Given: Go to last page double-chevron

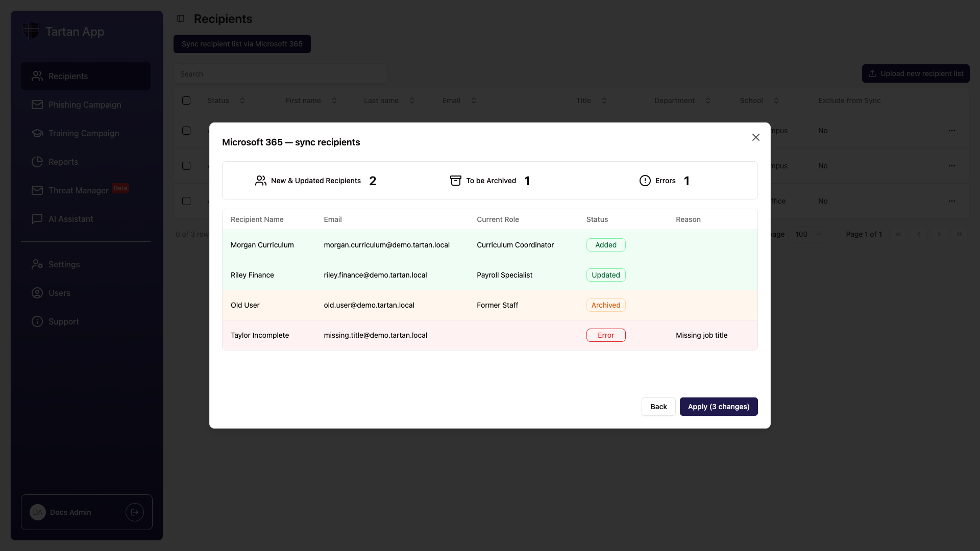Looking at the screenshot, I should 960,234.
